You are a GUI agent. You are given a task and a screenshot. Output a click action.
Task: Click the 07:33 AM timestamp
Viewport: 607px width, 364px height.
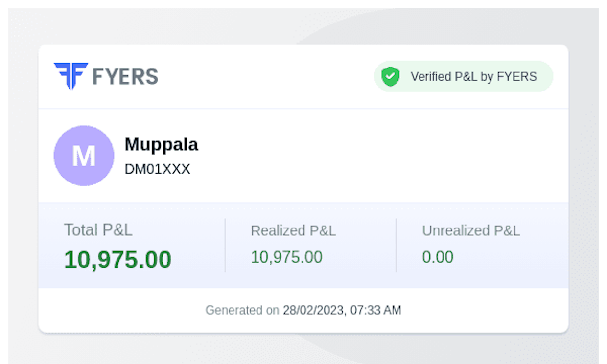(x=374, y=310)
